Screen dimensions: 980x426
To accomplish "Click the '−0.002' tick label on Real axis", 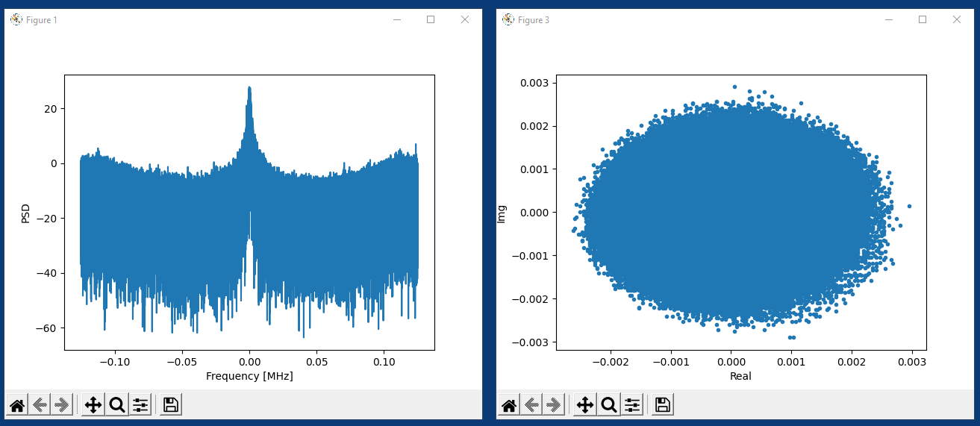I will 610,362.
